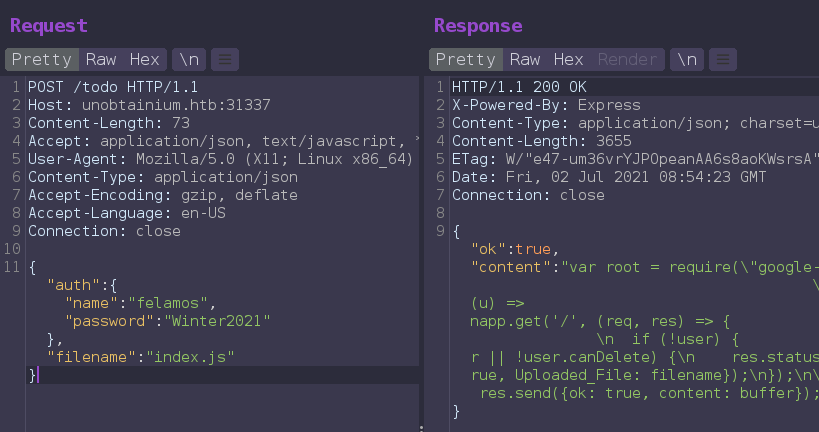Switch Request view to the Raw tab

coord(101,59)
